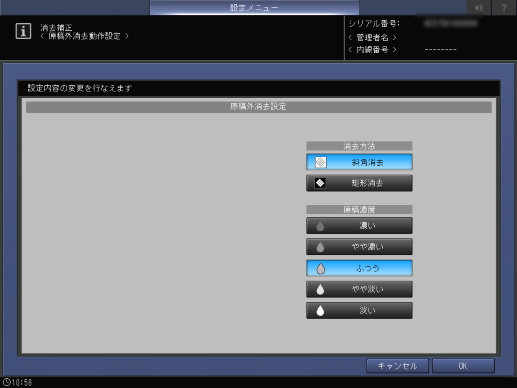Set original density to 濃い
This screenshot has width=517, height=388.
(359, 226)
